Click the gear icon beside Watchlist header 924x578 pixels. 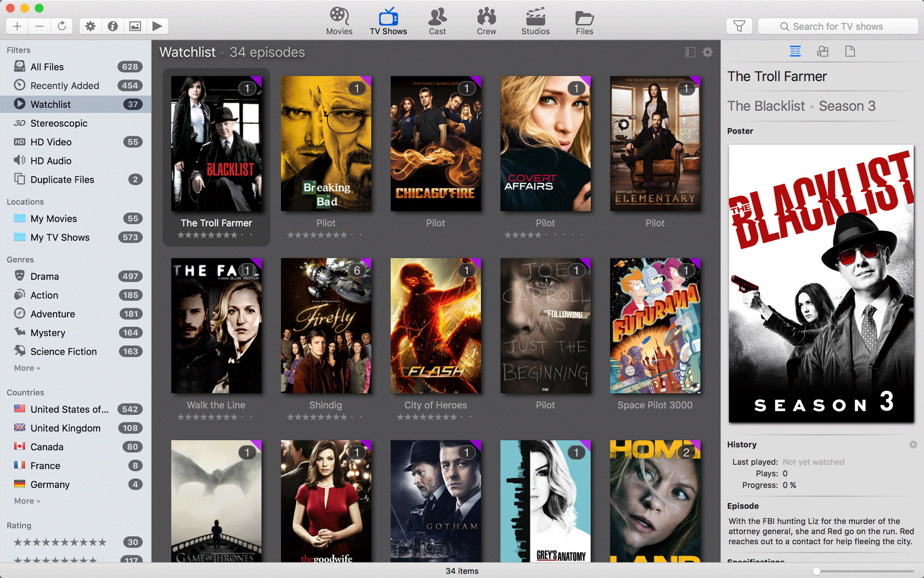point(707,52)
